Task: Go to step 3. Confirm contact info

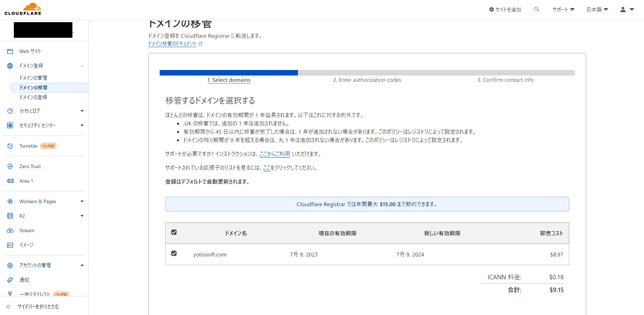Action: [x=505, y=80]
